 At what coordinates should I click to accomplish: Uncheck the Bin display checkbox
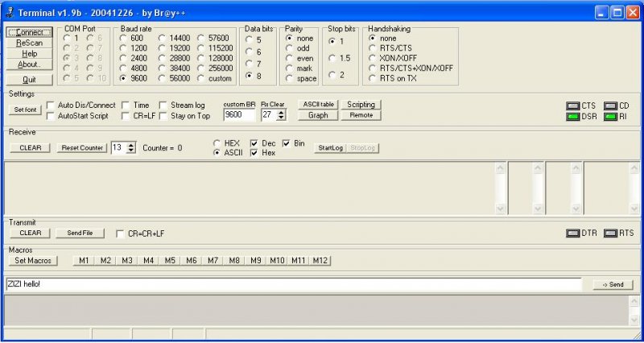tap(287, 143)
